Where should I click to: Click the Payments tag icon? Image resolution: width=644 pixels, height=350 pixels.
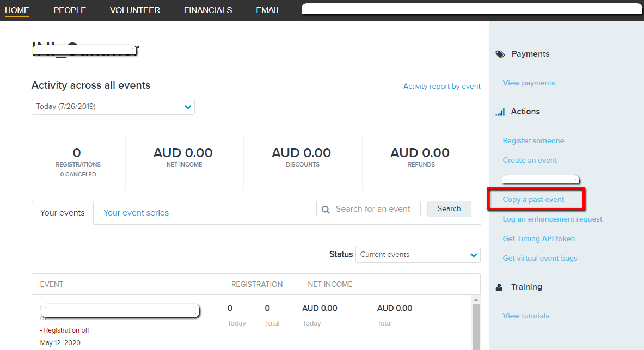[500, 54]
